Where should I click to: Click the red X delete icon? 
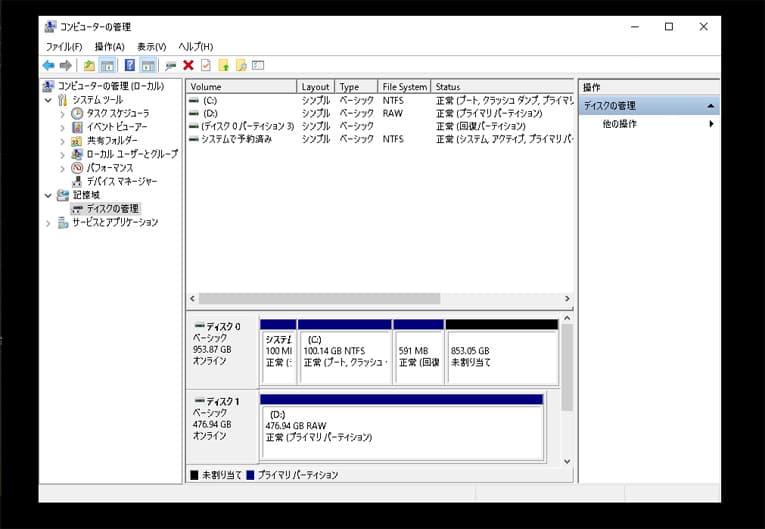pyautogui.click(x=188, y=66)
